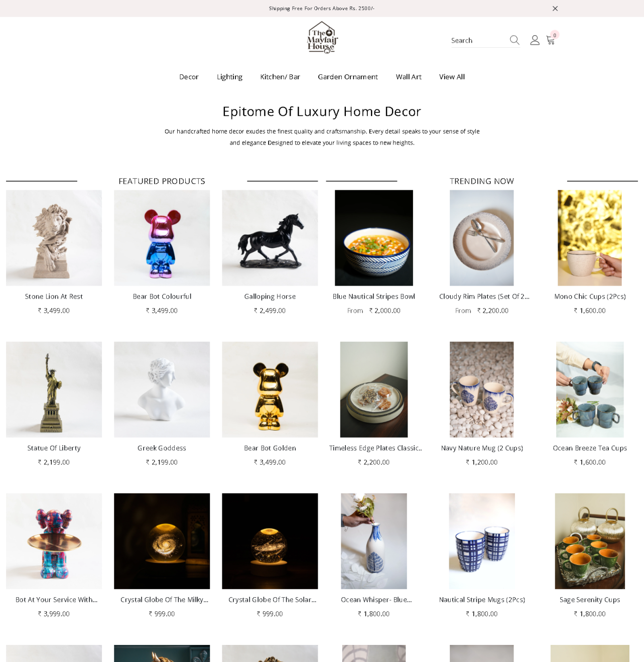Focus the Search input field
The width and height of the screenshot is (644, 662).
coord(478,41)
